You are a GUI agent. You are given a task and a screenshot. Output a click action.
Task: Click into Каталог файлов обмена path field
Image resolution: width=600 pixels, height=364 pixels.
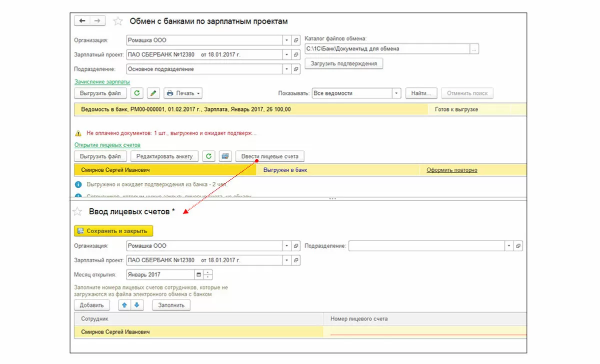point(387,49)
